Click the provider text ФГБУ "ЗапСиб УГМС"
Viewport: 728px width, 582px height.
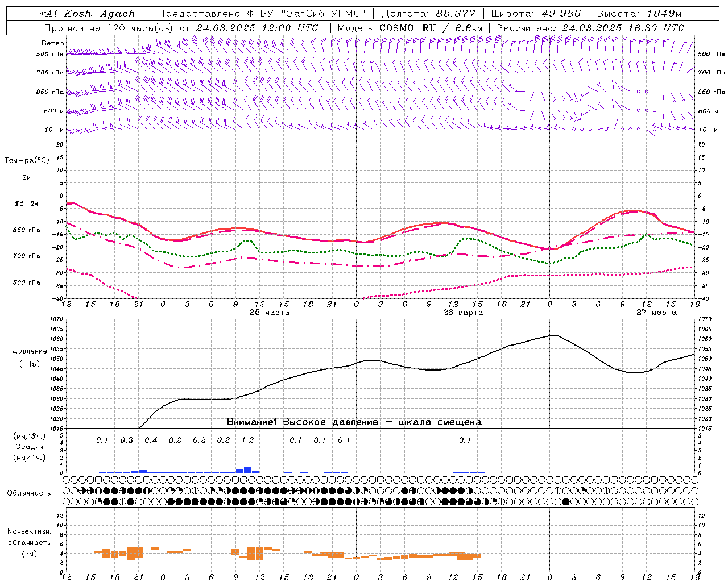[307, 14]
